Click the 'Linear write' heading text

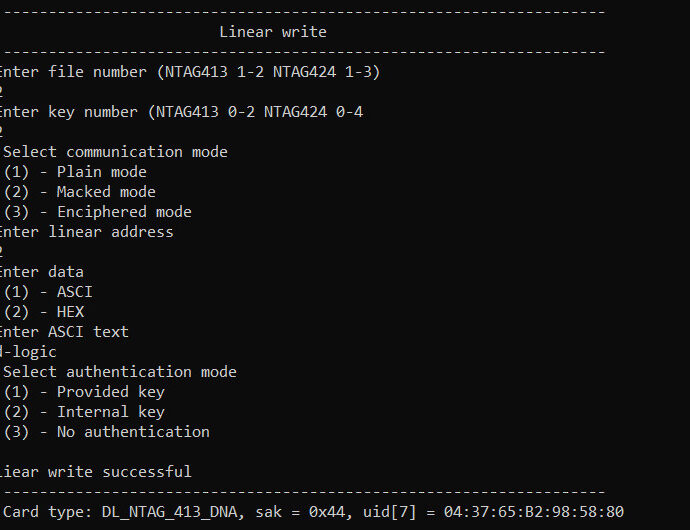pyautogui.click(x=273, y=32)
